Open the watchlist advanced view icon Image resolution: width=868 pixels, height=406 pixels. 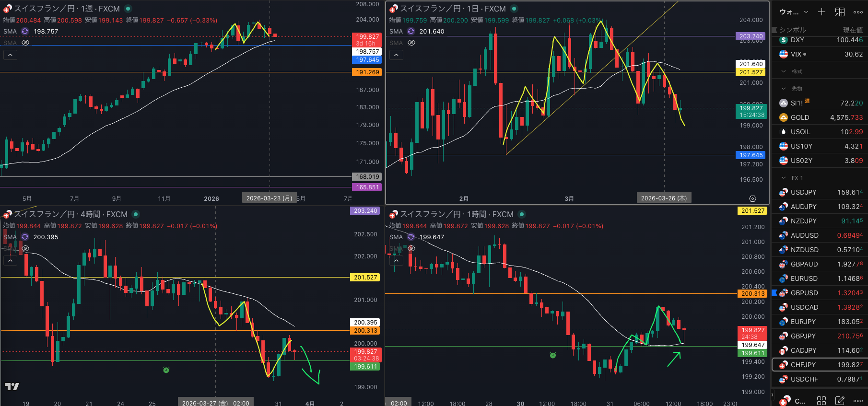(x=840, y=12)
